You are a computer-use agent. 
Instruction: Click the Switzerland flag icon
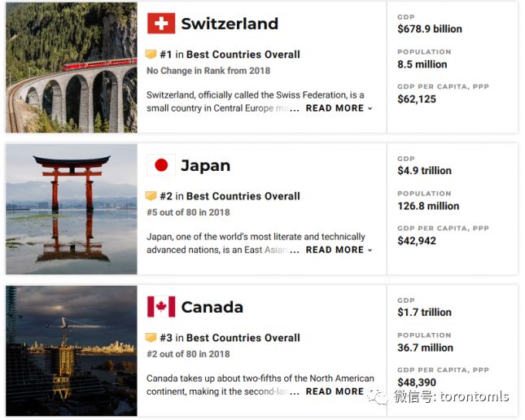(161, 24)
